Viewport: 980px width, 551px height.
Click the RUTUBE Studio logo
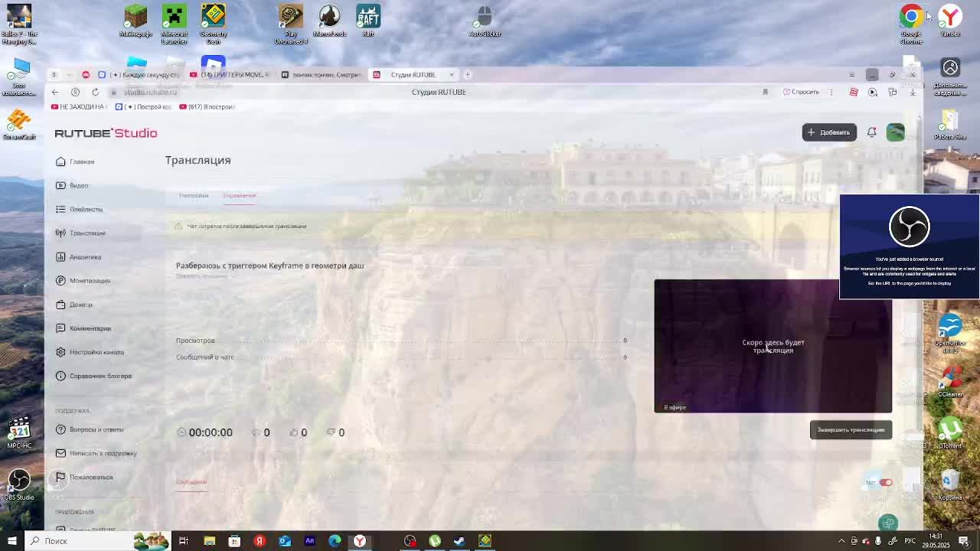106,133
